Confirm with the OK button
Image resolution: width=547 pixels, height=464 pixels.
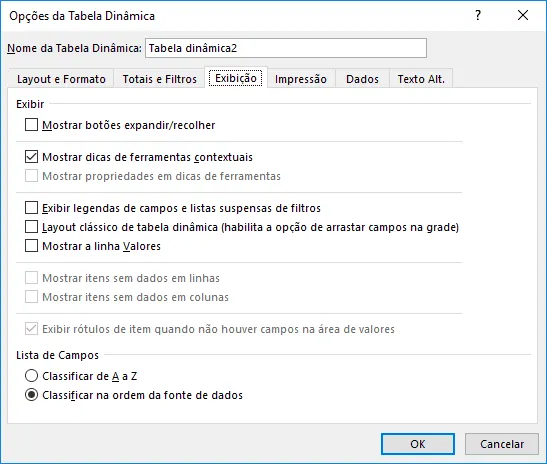click(418, 444)
